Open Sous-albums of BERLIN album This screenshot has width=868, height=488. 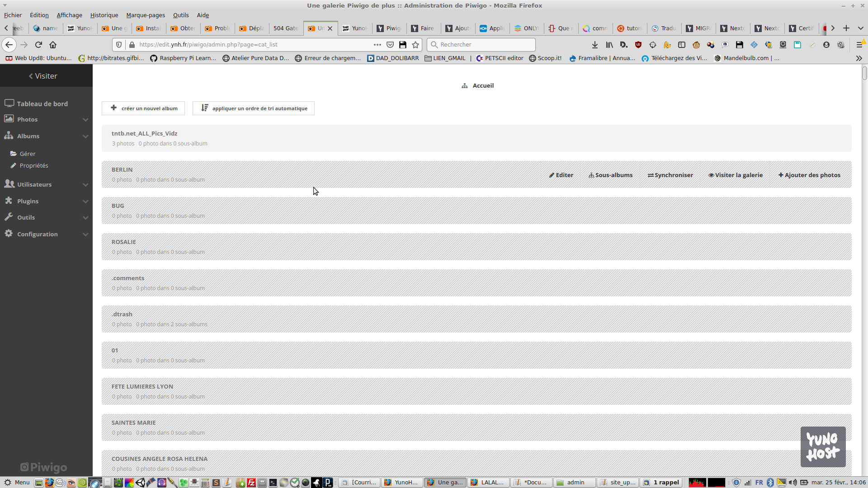[x=610, y=175]
